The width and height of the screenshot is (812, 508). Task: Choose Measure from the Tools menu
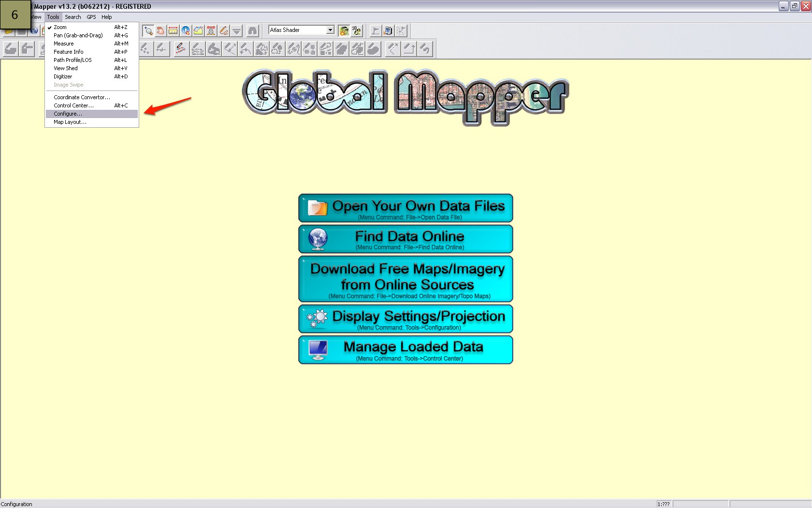pyautogui.click(x=92, y=44)
